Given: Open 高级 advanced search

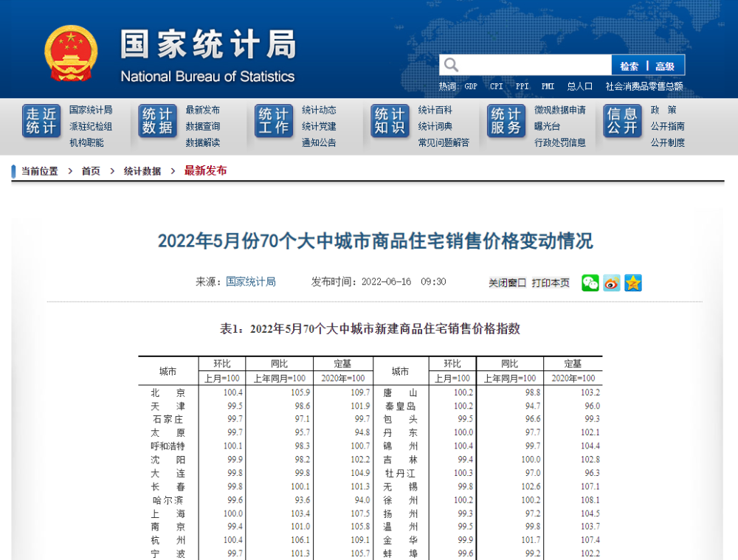Looking at the screenshot, I should coord(665,66).
